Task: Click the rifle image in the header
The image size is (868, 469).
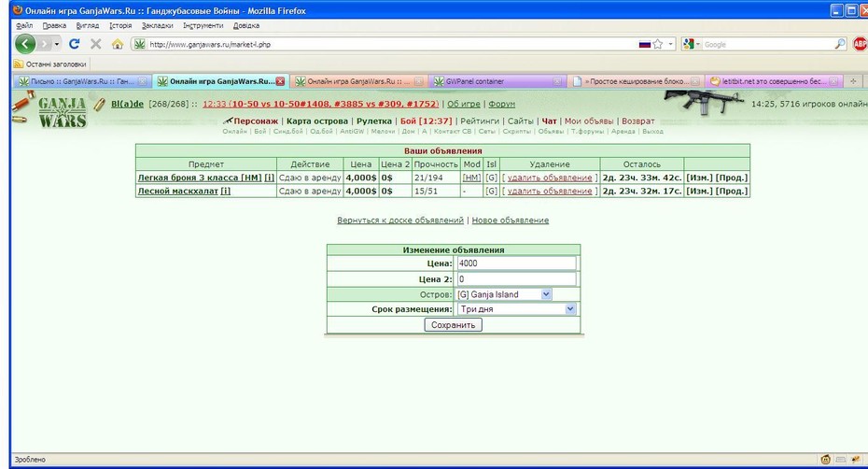Action: [704, 103]
